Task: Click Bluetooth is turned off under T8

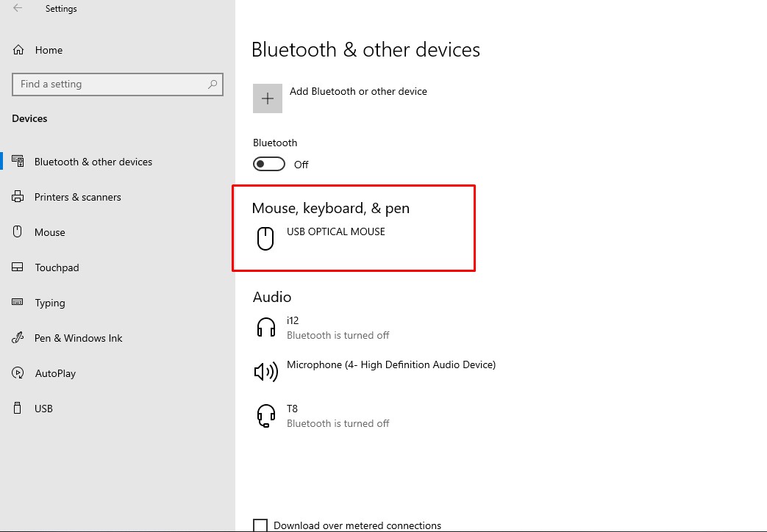Action: point(338,423)
